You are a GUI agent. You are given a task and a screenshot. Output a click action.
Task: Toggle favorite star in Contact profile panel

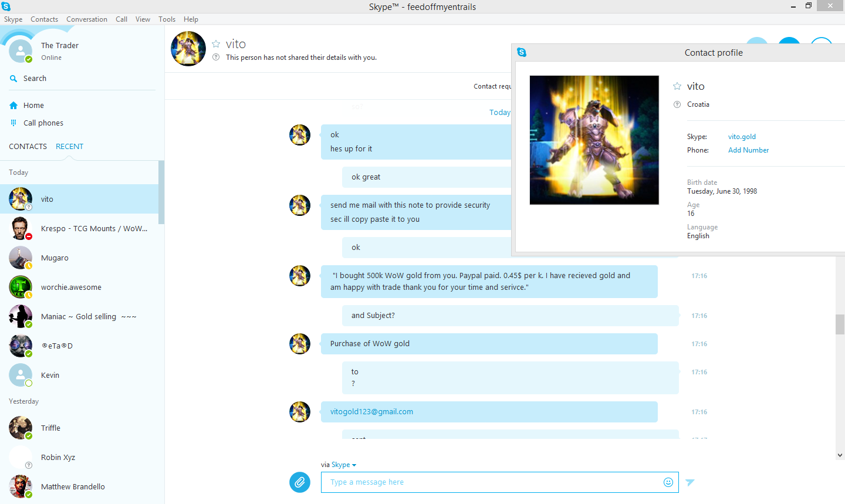677,86
